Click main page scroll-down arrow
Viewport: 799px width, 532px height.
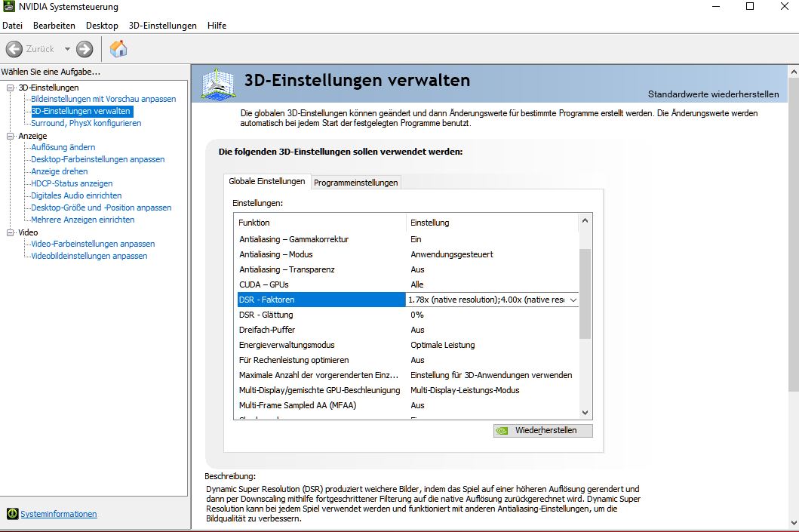[x=794, y=523]
